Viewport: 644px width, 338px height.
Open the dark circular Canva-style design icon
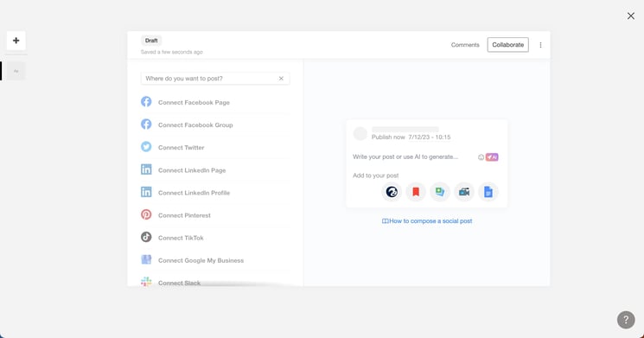coord(392,192)
